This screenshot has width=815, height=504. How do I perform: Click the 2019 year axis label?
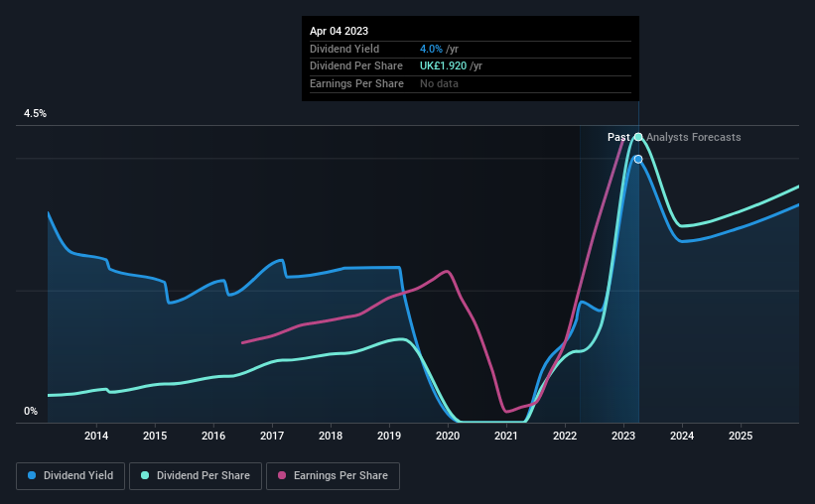tap(389, 436)
